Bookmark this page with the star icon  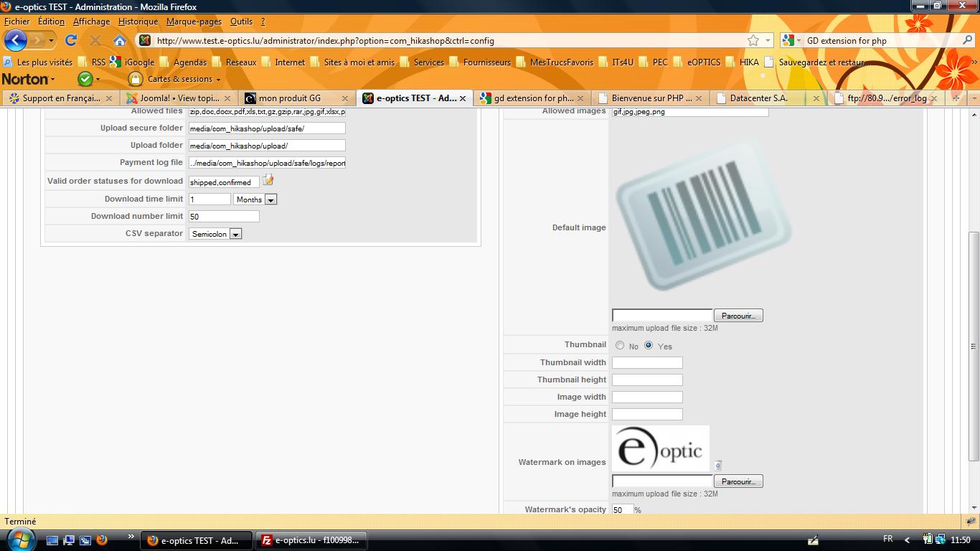pyautogui.click(x=753, y=40)
